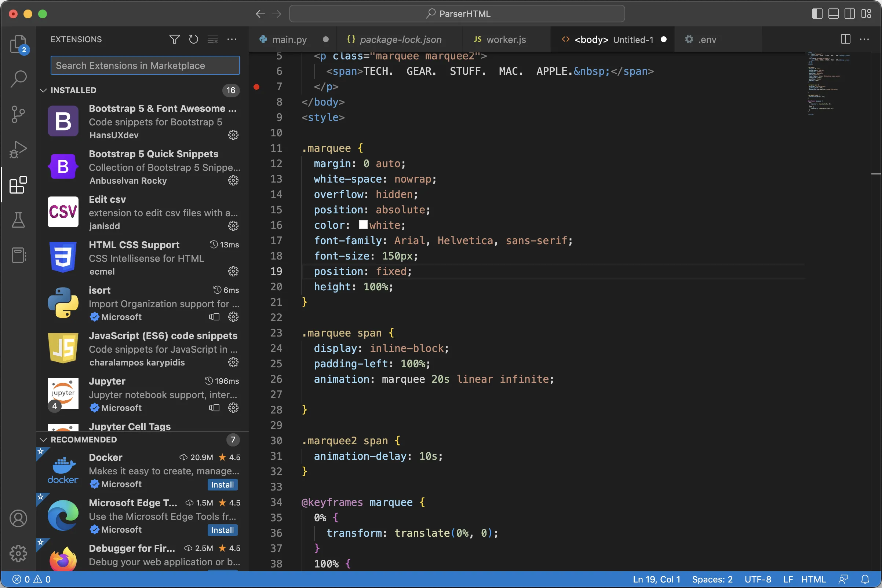
Task: Open the feedback icon in status bar
Action: pos(844,579)
